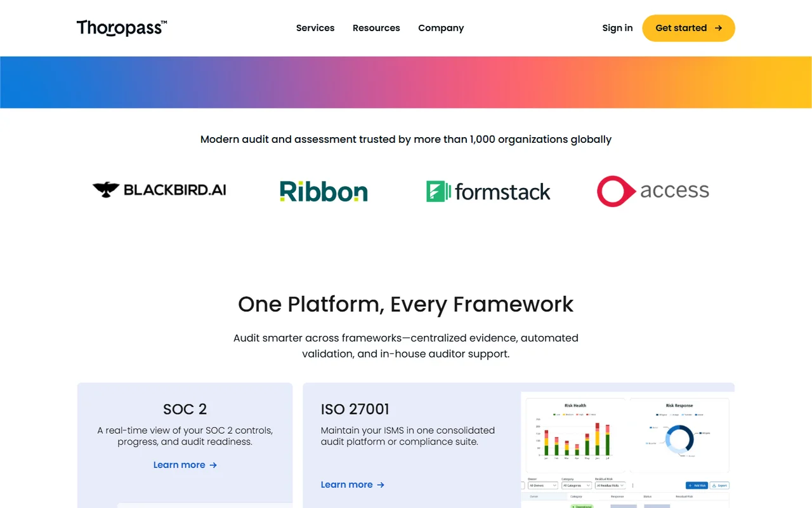Click the trusted by 1,000 organizations text
The height and width of the screenshot is (508, 812).
pyautogui.click(x=406, y=139)
